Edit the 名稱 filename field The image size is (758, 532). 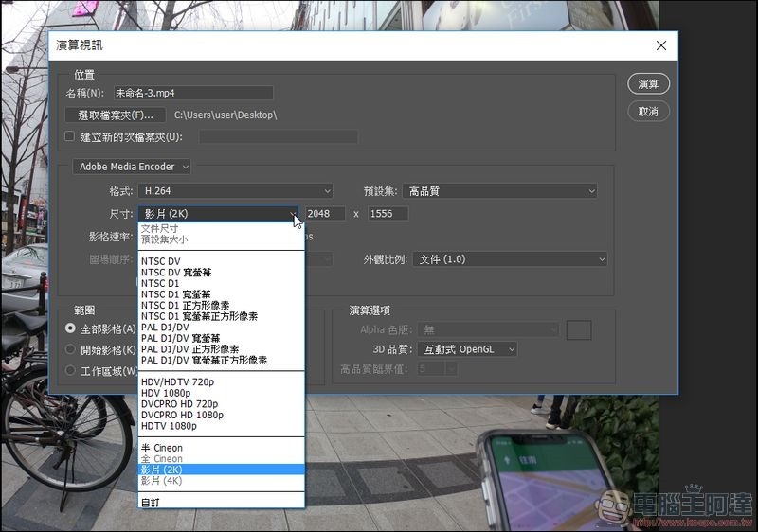coord(193,93)
